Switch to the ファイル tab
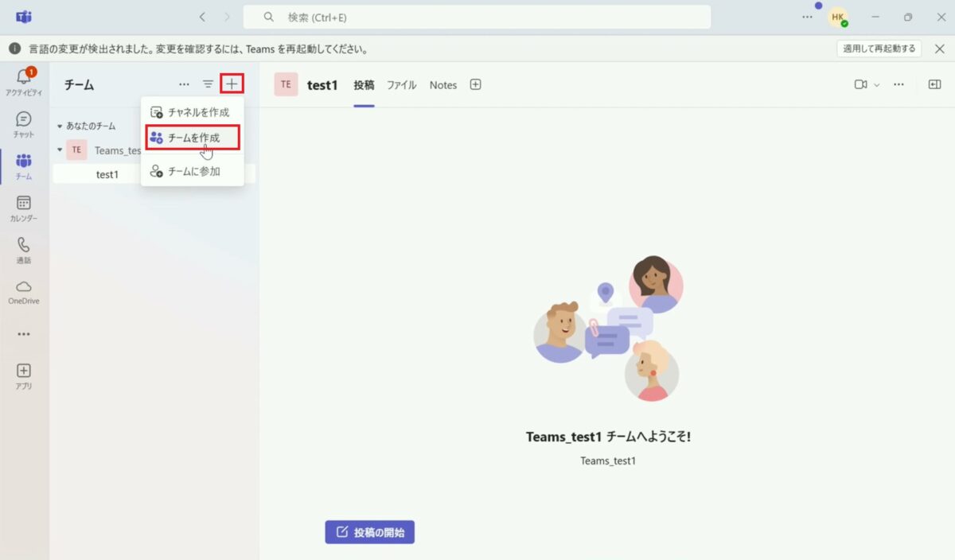The width and height of the screenshot is (955, 560). coord(402,84)
